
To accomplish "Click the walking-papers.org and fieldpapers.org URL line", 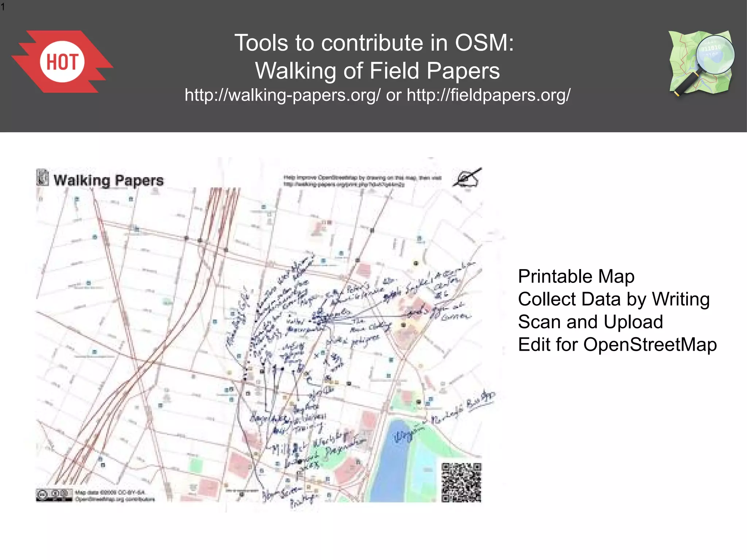I will [x=378, y=95].
